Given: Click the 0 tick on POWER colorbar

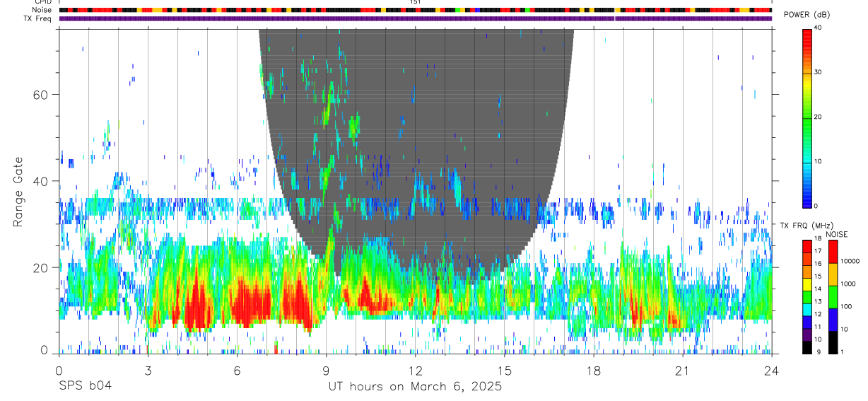Looking at the screenshot, I should tap(816, 206).
